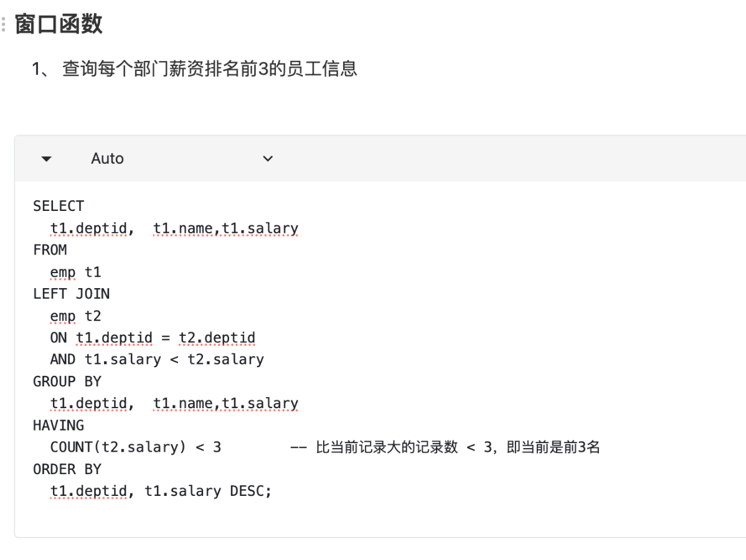Click the 窗口函数 heading text
This screenshot has width=746, height=560.
click(59, 24)
